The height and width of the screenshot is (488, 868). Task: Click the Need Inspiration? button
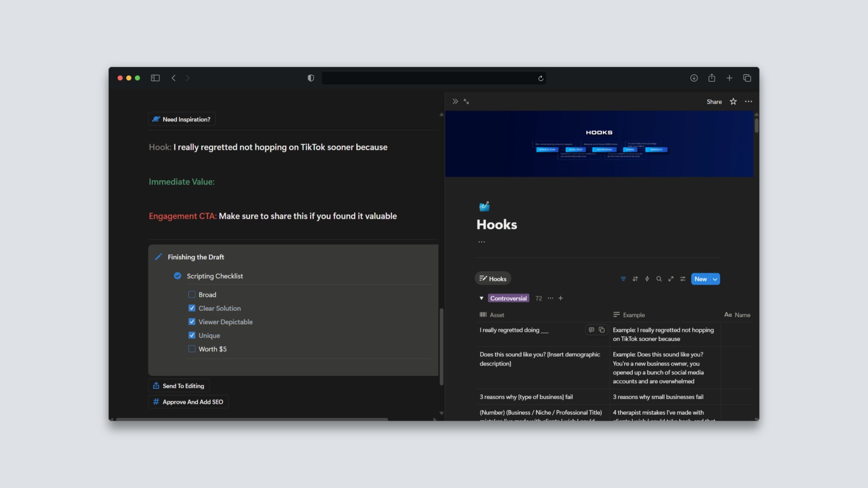(x=182, y=119)
